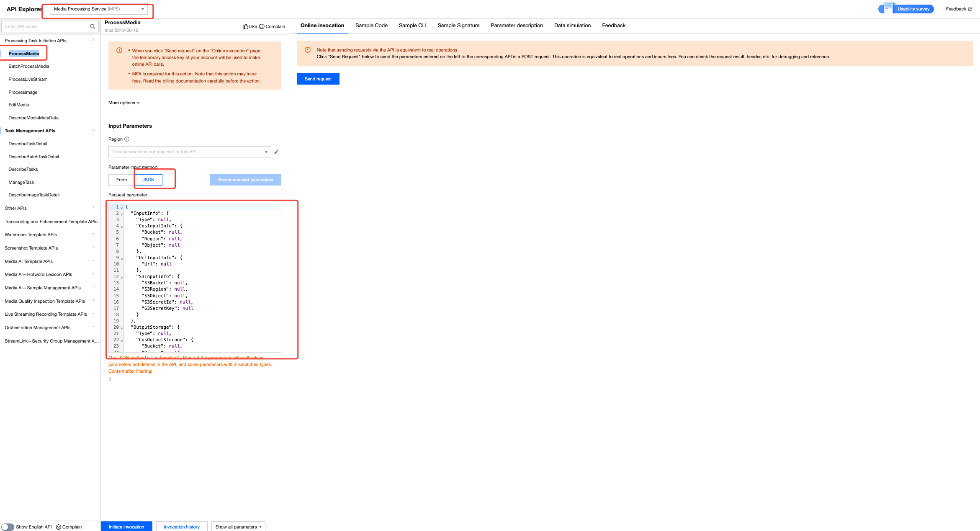Collapse line 2 InputInfo fold arrow
The height and width of the screenshot is (531, 980).
(122, 214)
